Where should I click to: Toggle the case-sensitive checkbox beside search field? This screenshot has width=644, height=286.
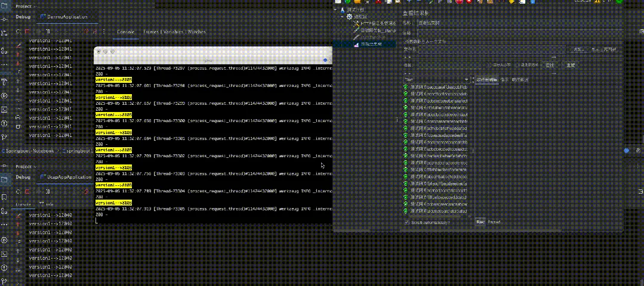489,65
